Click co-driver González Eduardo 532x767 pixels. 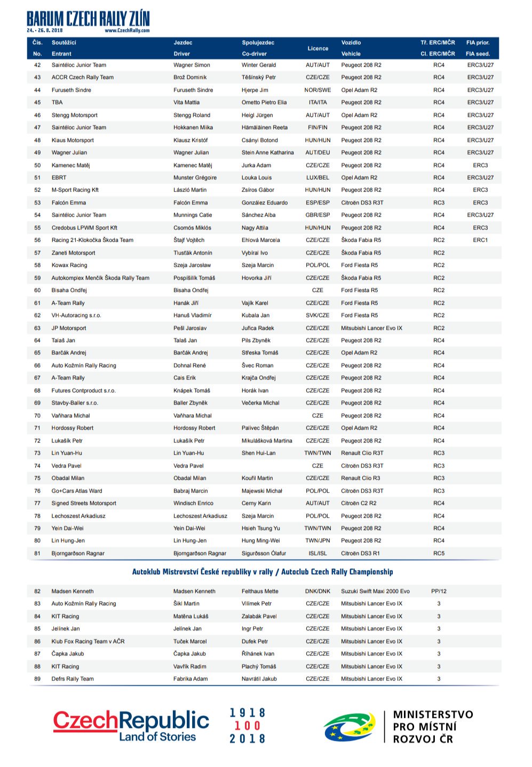(264, 203)
